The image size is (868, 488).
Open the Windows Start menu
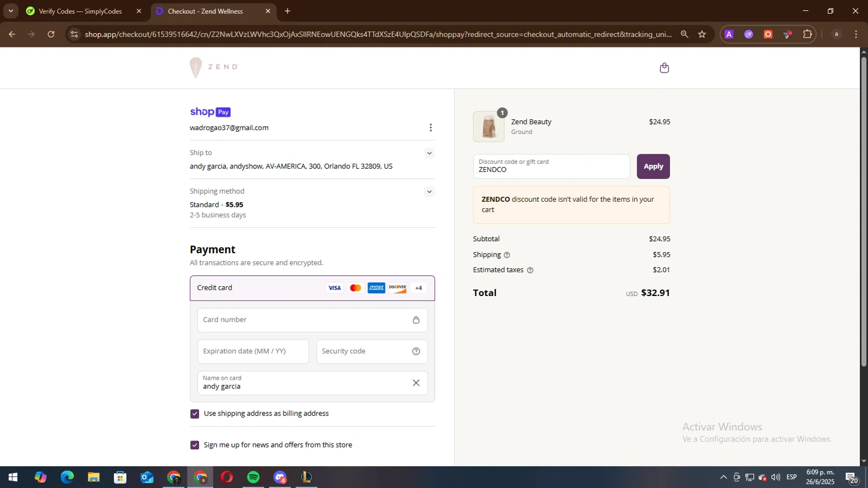point(13,478)
